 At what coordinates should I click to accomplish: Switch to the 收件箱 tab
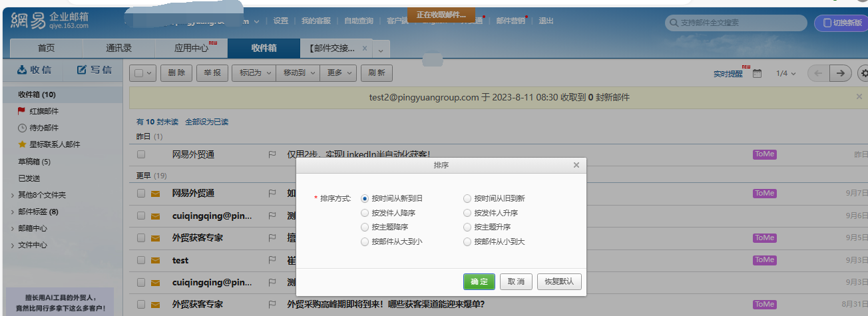point(264,49)
